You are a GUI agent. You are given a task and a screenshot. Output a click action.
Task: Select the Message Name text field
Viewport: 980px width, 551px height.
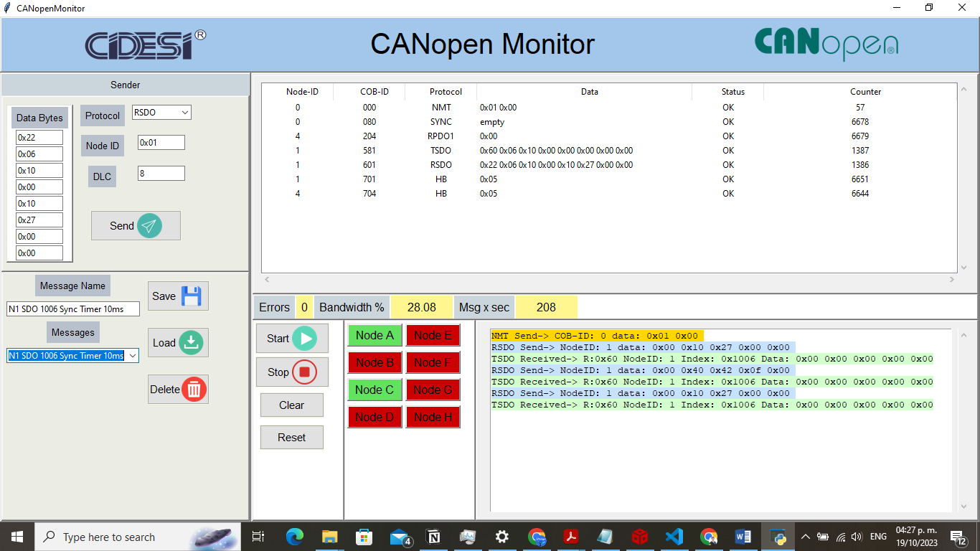(x=72, y=309)
